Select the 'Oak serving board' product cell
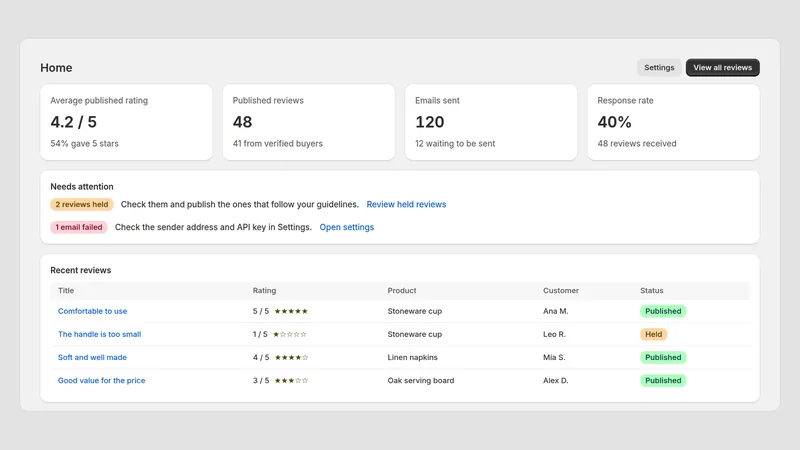The width and height of the screenshot is (800, 450). click(420, 380)
